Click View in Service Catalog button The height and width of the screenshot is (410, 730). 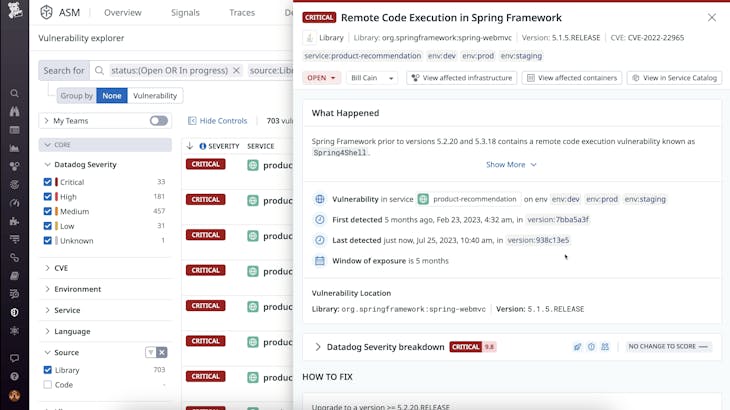pyautogui.click(x=675, y=78)
